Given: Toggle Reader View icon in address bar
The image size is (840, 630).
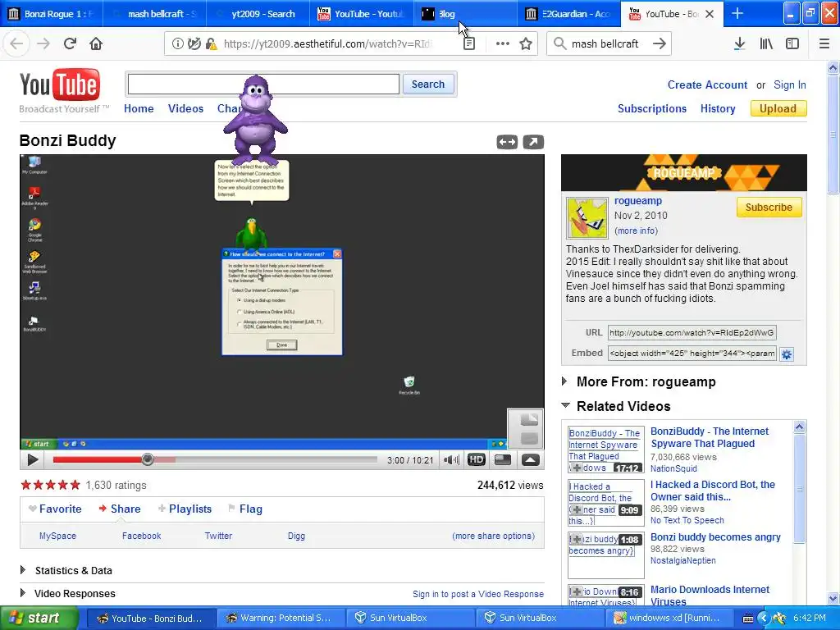Looking at the screenshot, I should [468, 44].
